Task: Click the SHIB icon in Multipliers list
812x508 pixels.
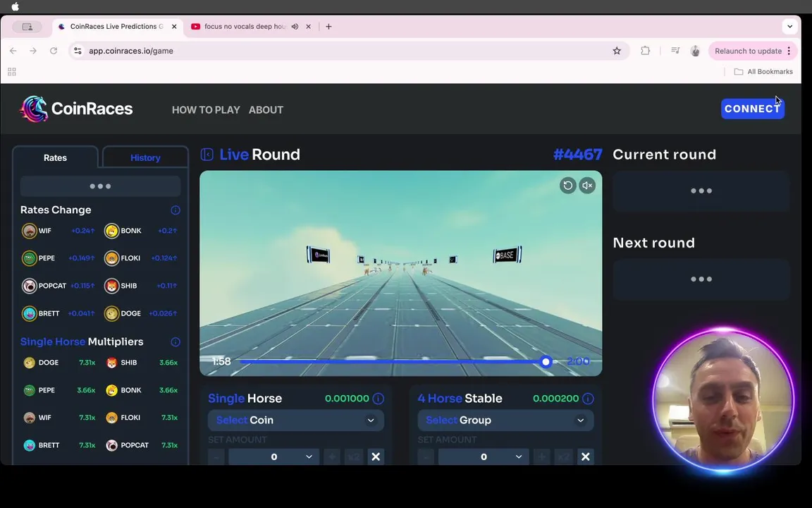Action: tap(112, 363)
